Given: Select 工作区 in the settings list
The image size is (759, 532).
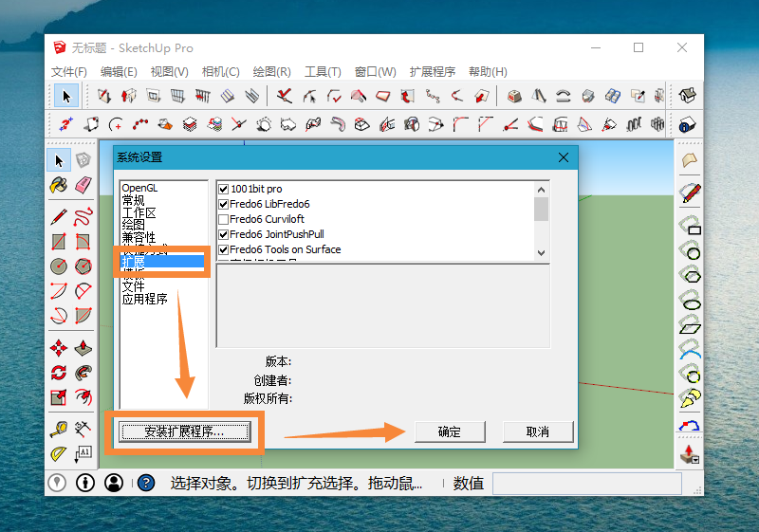Looking at the screenshot, I should (x=139, y=212).
